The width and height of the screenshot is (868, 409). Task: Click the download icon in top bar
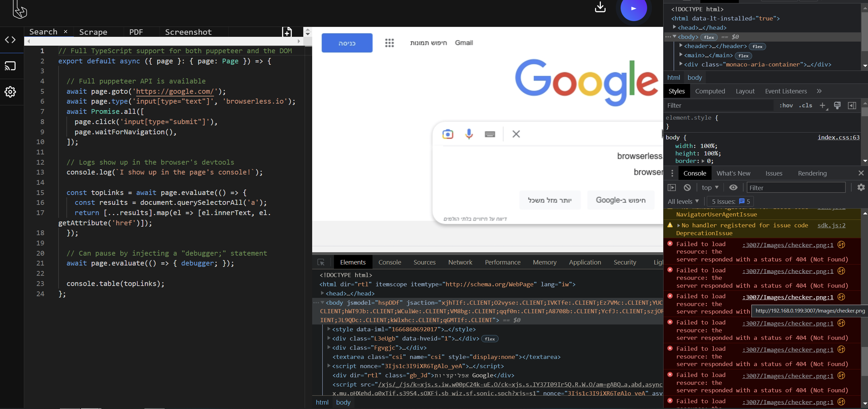600,7
